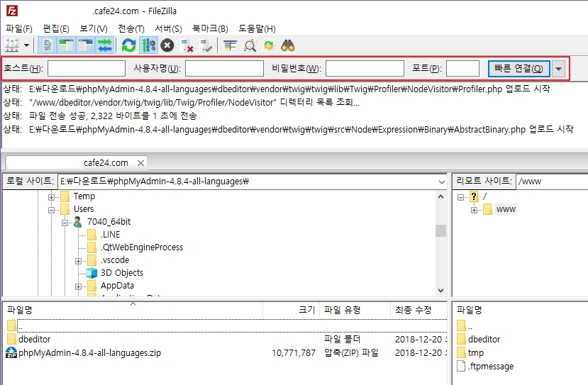Open the 서버(S) menu
Screen dimensions: 588x385
tap(168, 28)
